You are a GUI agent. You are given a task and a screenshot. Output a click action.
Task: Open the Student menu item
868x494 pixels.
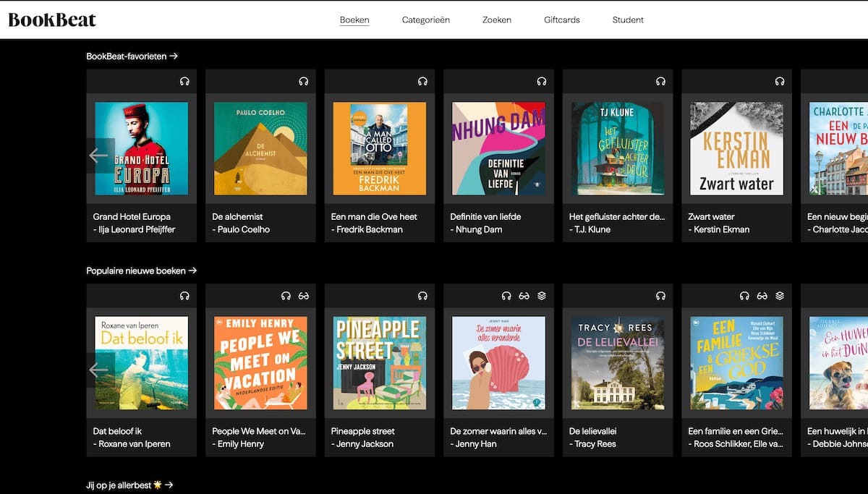click(628, 20)
